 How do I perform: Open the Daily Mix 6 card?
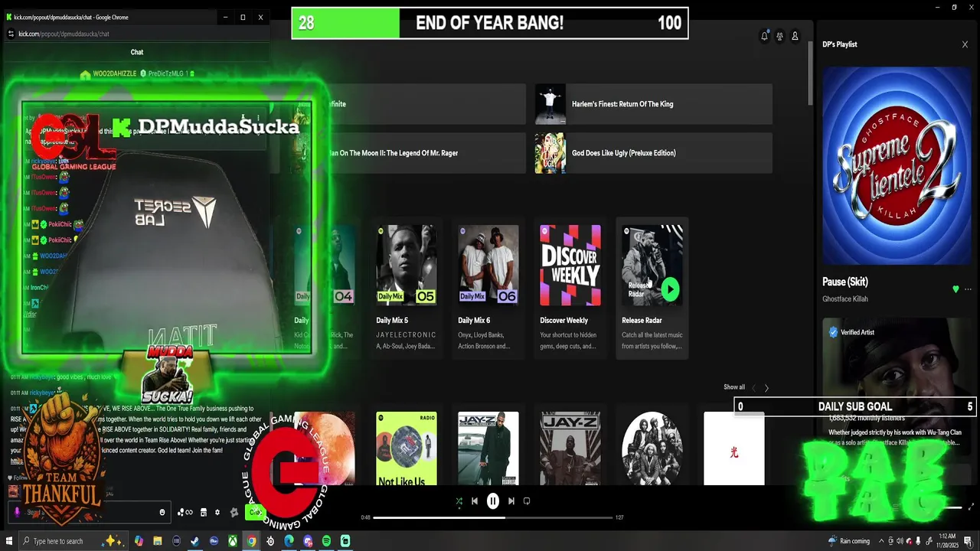(488, 288)
